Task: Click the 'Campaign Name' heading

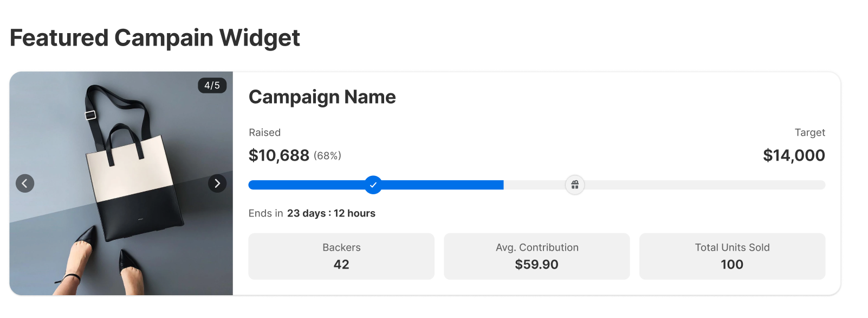Action: [322, 97]
